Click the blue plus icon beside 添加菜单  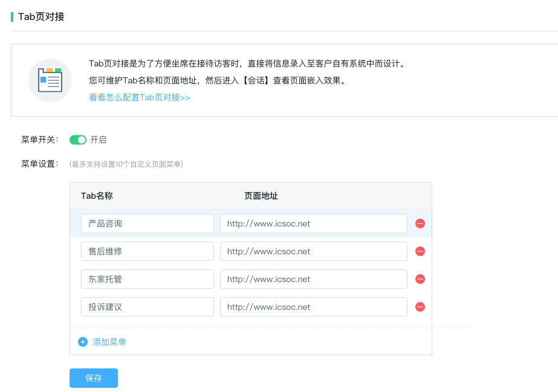83,342
